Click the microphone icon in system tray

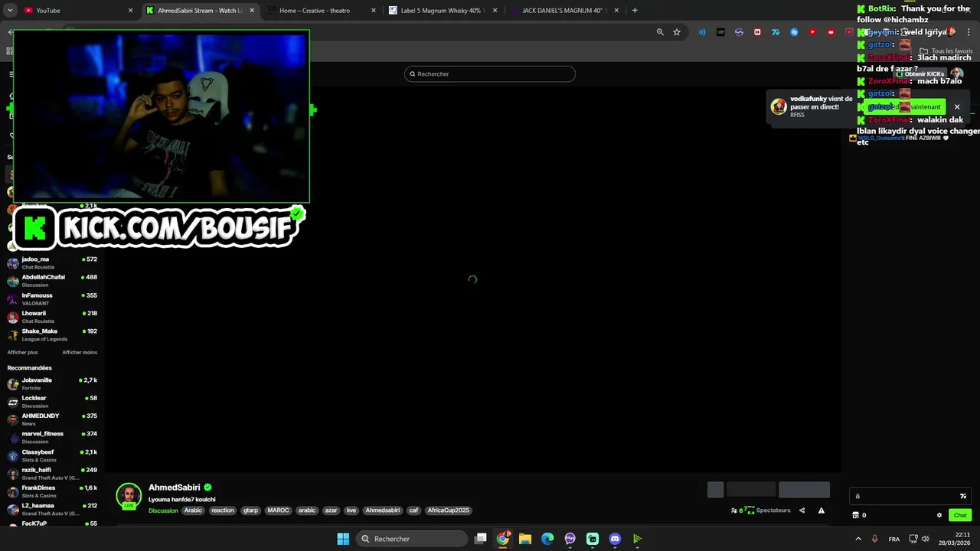tap(874, 539)
